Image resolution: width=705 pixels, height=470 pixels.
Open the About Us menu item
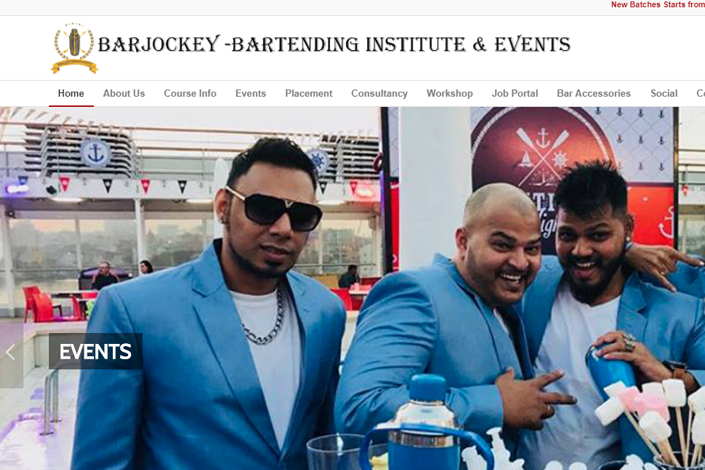(x=124, y=94)
